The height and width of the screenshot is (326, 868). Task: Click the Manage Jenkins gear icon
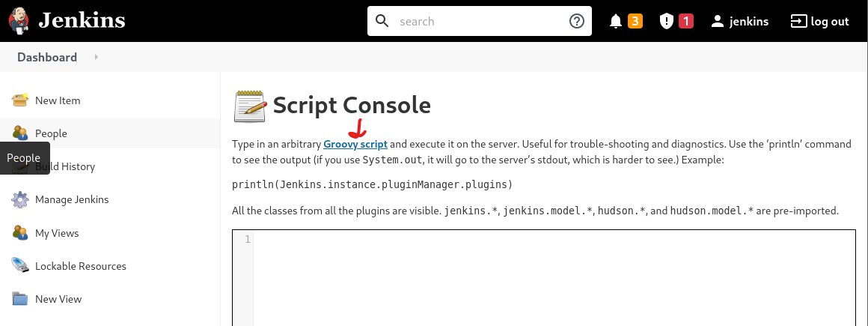[x=20, y=199]
